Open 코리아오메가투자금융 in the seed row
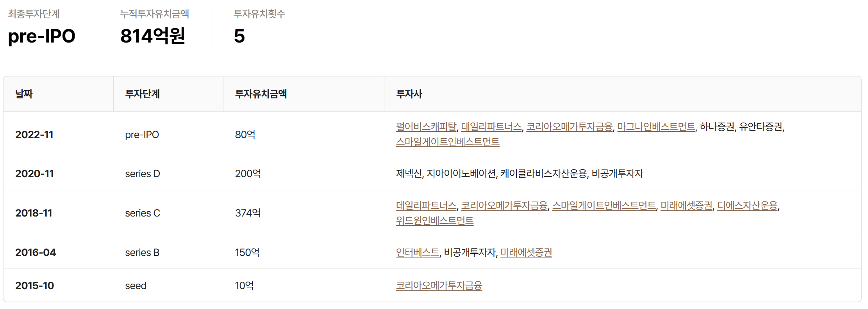This screenshot has height=309, width=868. (439, 286)
